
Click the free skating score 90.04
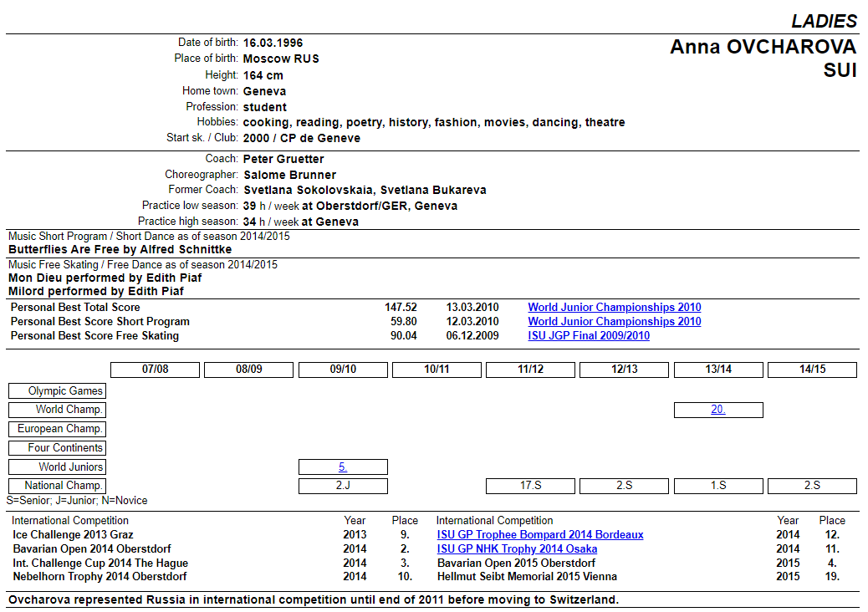pyautogui.click(x=404, y=336)
